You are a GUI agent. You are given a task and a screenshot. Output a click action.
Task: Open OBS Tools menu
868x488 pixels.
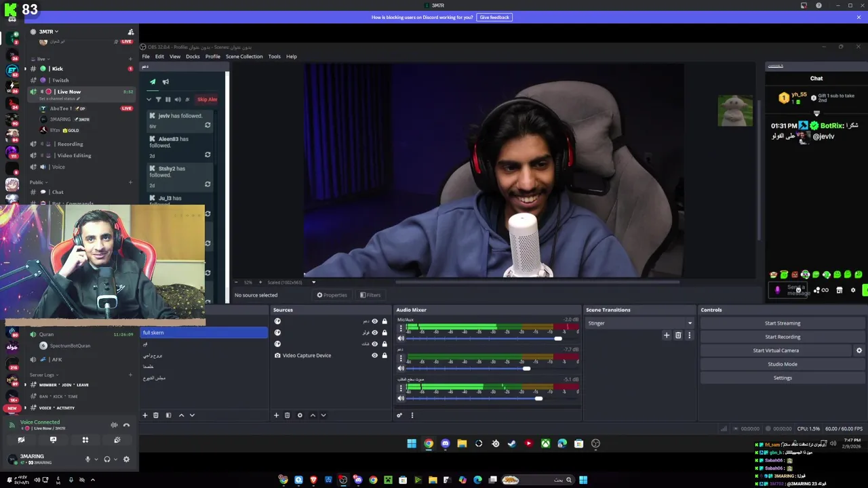point(274,56)
